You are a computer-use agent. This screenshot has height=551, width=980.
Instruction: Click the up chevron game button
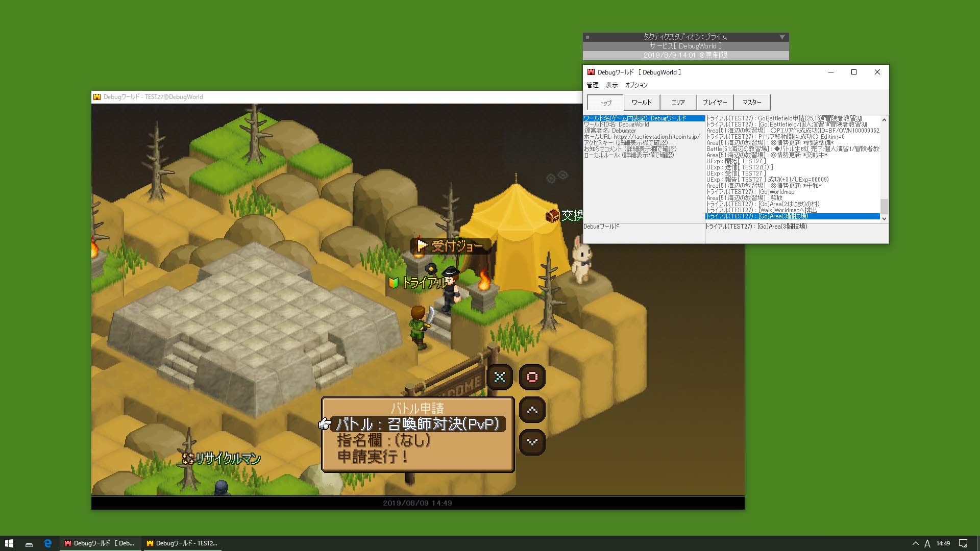tap(532, 410)
